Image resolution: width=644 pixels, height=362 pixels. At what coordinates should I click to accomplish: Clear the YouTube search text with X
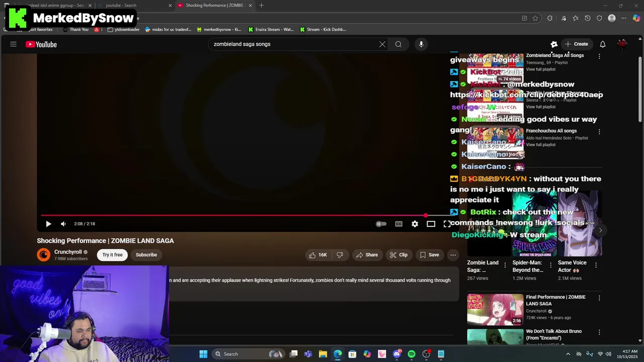pos(382,44)
